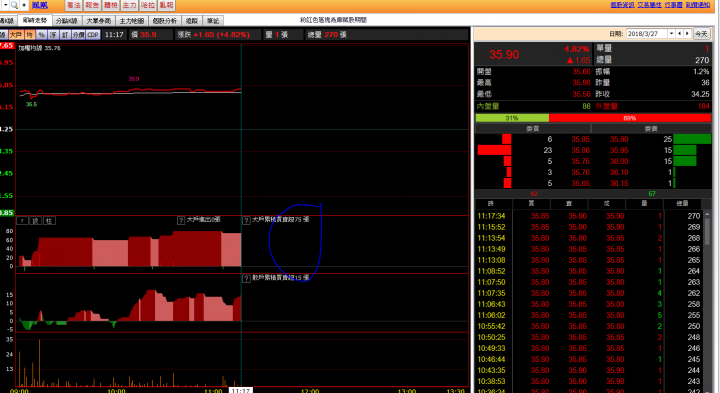
Task: Click the ? help icon beside 大戶累積買賣超75張
Action: 246,220
